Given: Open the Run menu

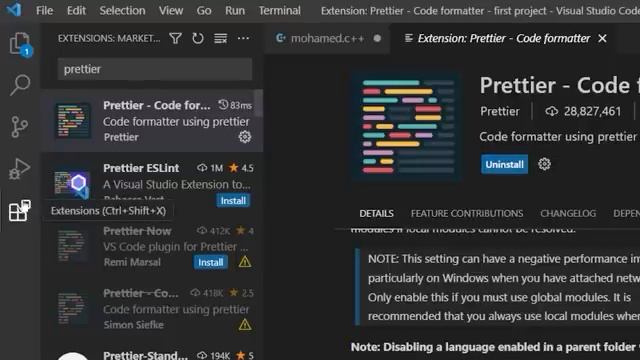Looking at the screenshot, I should 235,10.
